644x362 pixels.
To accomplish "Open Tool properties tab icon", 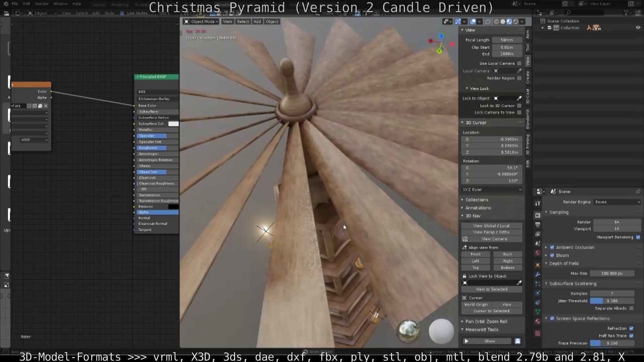I will click(538, 203).
